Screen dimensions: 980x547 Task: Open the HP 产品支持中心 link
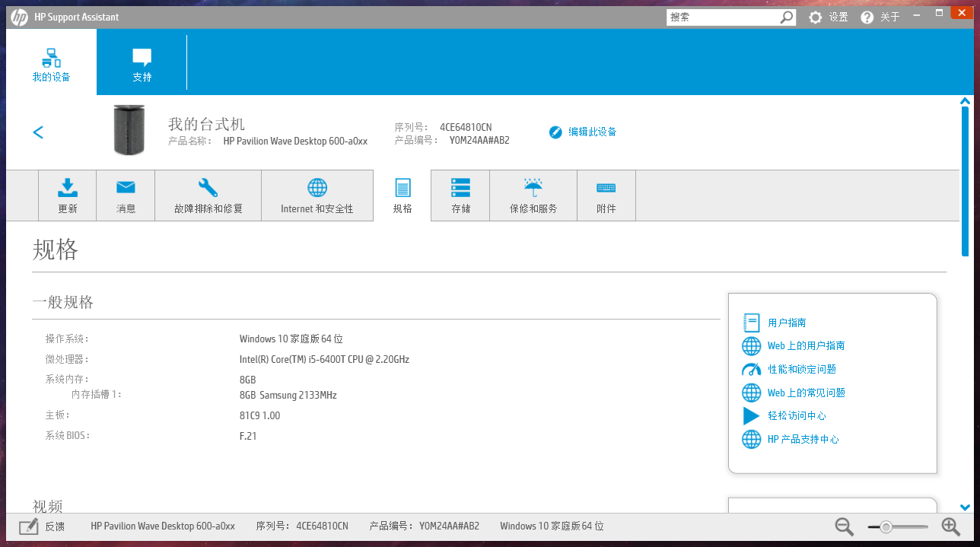[x=803, y=439]
